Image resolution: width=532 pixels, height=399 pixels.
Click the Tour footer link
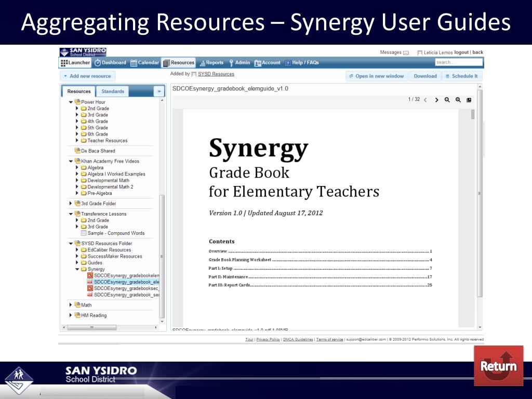(249, 339)
